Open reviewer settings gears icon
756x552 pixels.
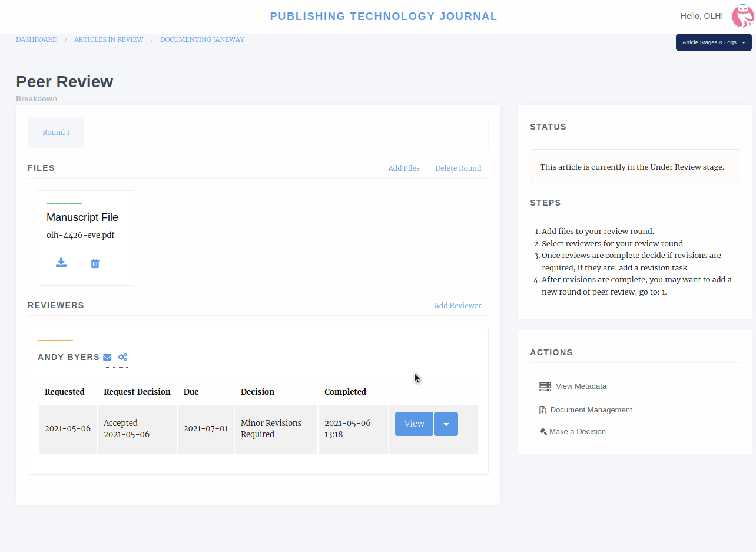coord(122,357)
